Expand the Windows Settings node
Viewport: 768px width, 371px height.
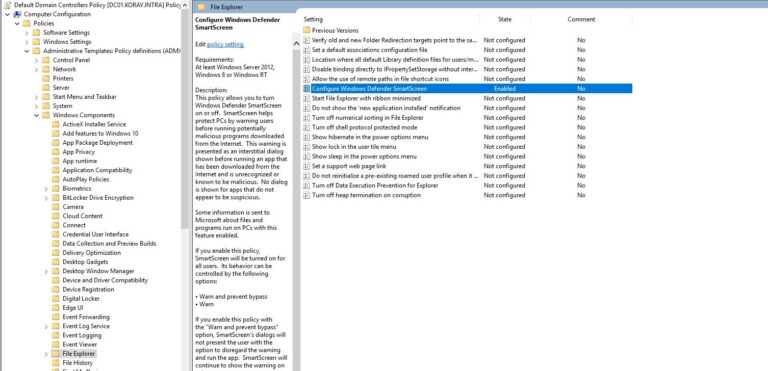pos(27,42)
